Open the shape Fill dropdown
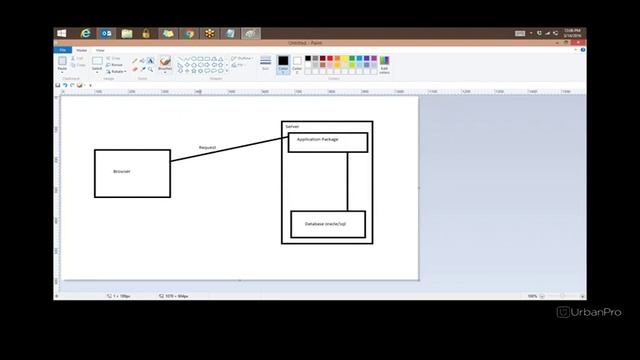The image size is (640, 360). coord(239,65)
